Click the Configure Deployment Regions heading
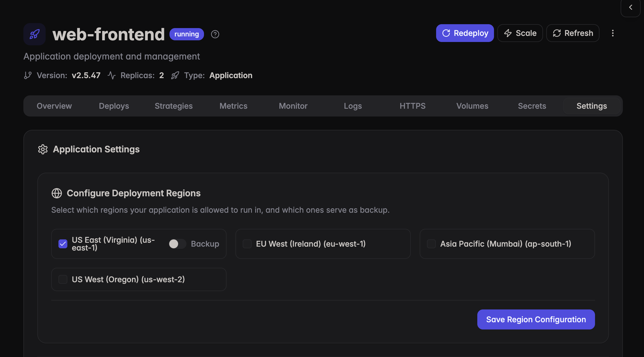Image resolution: width=644 pixels, height=357 pixels. pos(134,193)
